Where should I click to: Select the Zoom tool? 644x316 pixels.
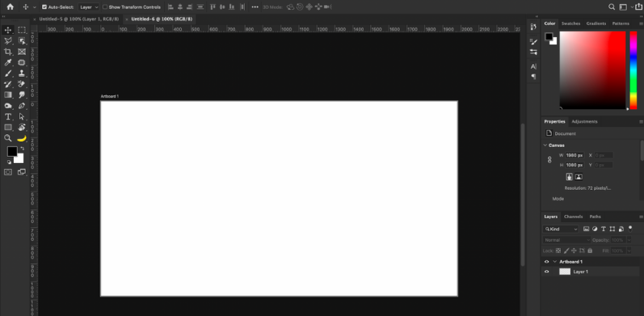pyautogui.click(x=8, y=138)
